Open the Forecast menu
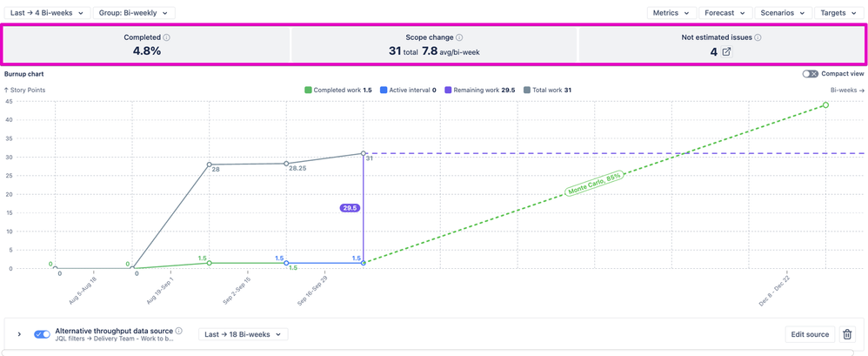The width and height of the screenshot is (868, 356). tap(724, 13)
